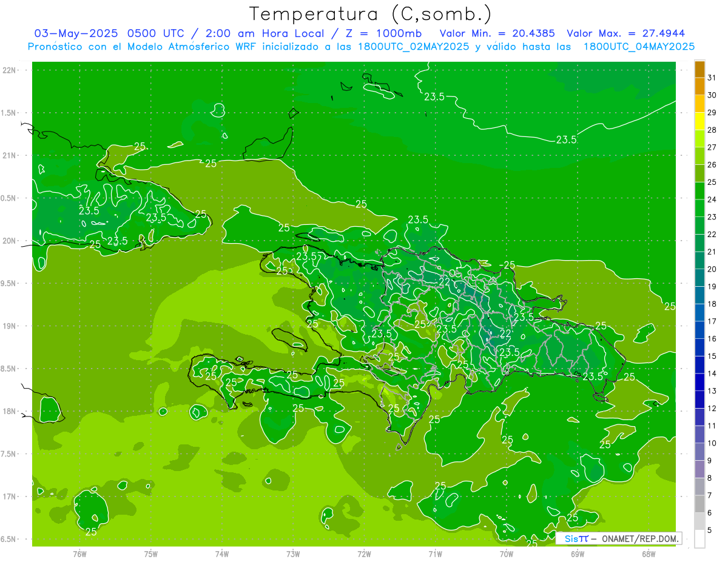Click the 69W longitude axis label
Image resolution: width=728 pixels, height=562 pixels.
(x=578, y=554)
